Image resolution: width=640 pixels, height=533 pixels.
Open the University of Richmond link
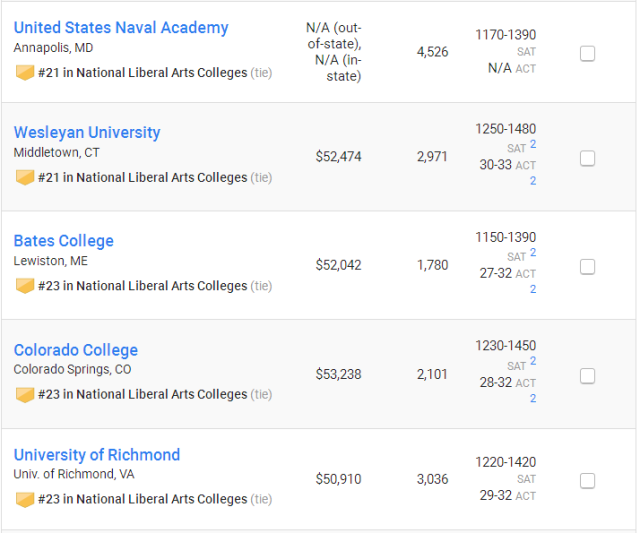tap(97, 455)
